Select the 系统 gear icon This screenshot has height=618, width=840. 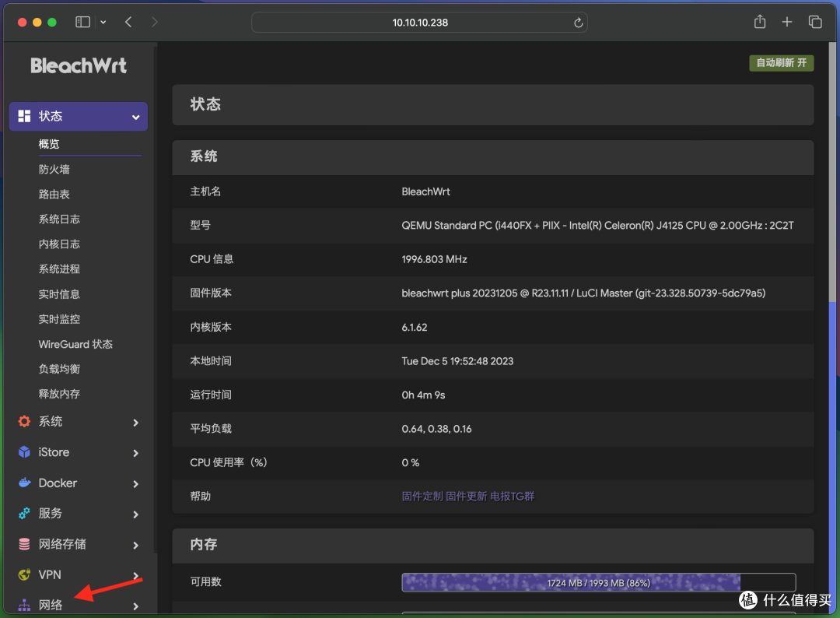pos(23,422)
